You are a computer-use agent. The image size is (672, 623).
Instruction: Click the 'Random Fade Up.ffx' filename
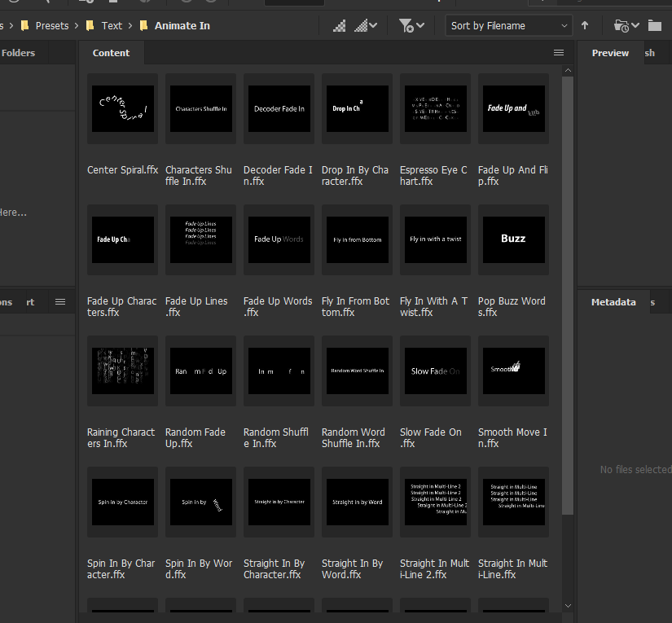point(195,437)
